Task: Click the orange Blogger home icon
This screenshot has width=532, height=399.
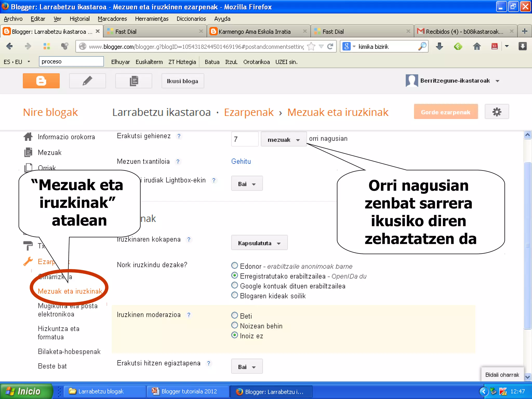Action: pos(41,81)
